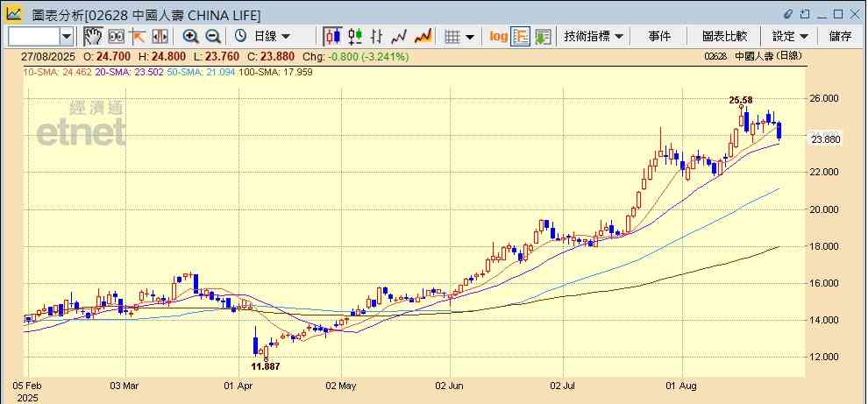Click the 10-SMA: 24.462 legend label
The height and width of the screenshot is (404, 868).
tap(58, 71)
